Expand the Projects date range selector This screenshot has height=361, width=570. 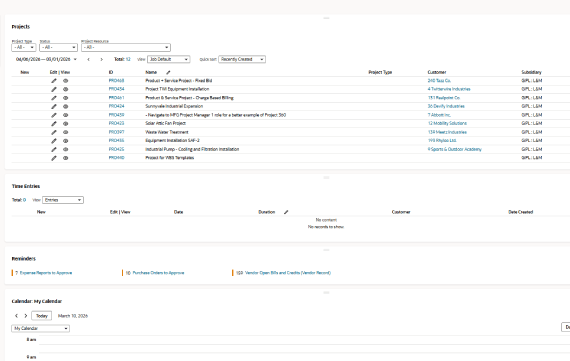75,59
